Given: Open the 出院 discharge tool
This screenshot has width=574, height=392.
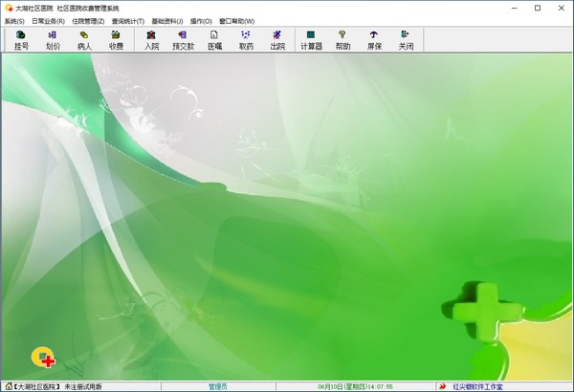Looking at the screenshot, I should tap(277, 39).
